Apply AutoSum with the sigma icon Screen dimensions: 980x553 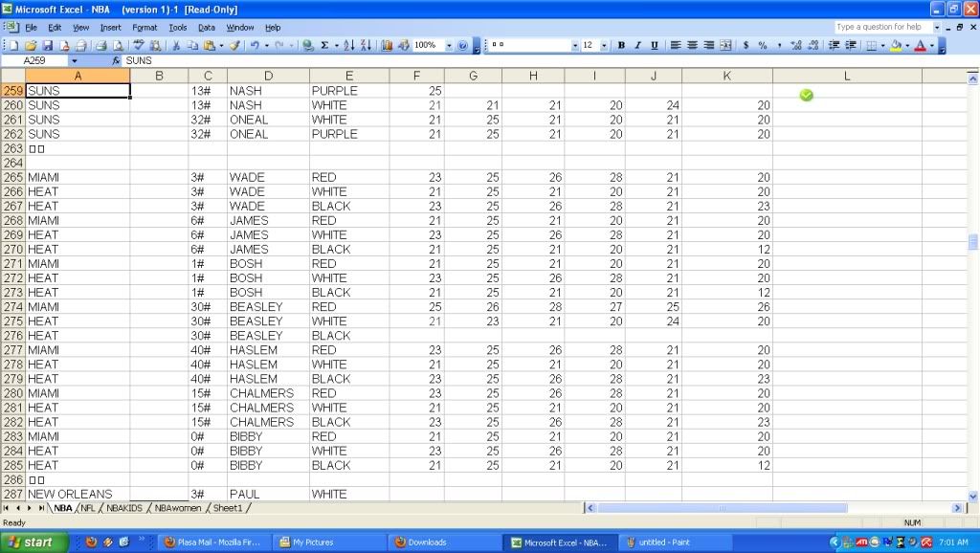coord(325,46)
